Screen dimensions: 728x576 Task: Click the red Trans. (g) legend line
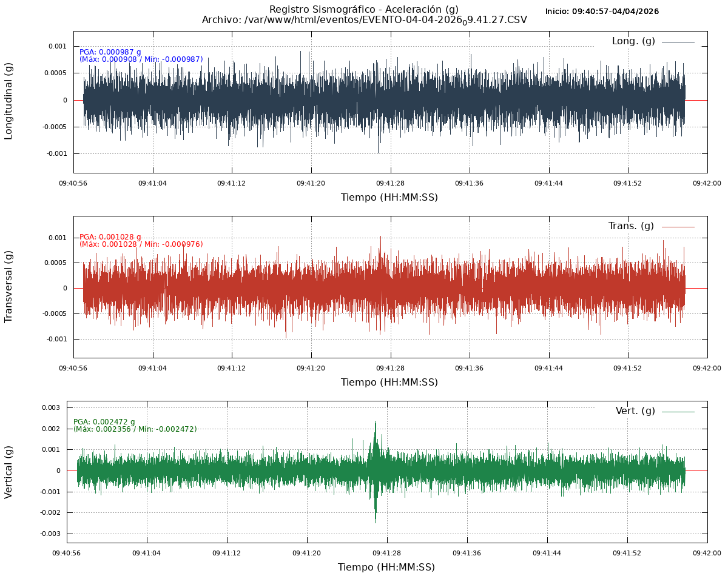(x=678, y=227)
